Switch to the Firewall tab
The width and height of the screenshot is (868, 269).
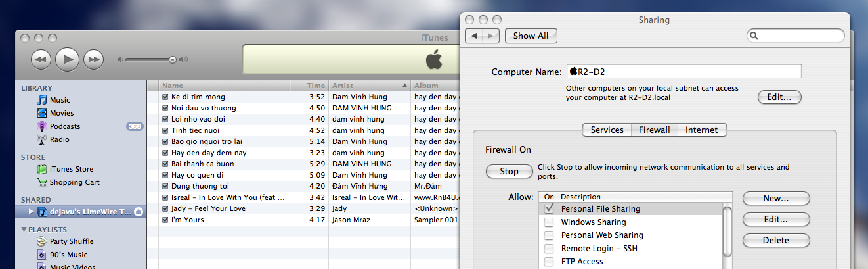[x=654, y=130]
